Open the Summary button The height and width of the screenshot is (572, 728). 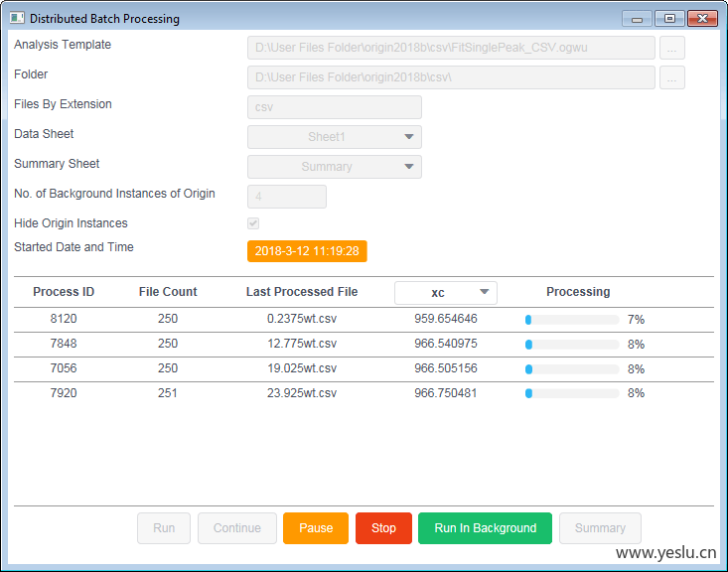[x=600, y=528]
